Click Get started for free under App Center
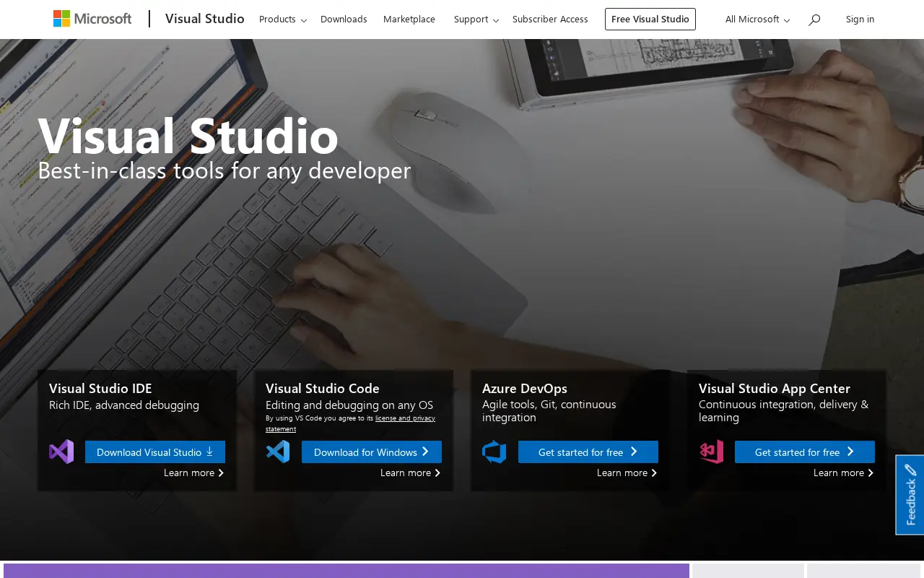The width and height of the screenshot is (924, 578). (x=805, y=452)
